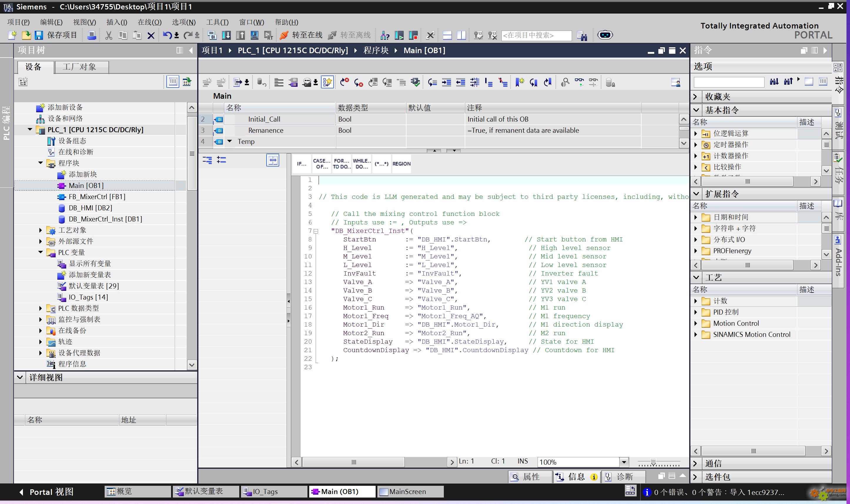Image resolution: width=850 pixels, height=504 pixels.
Task: Click the instructions pane search box
Action: click(x=729, y=82)
